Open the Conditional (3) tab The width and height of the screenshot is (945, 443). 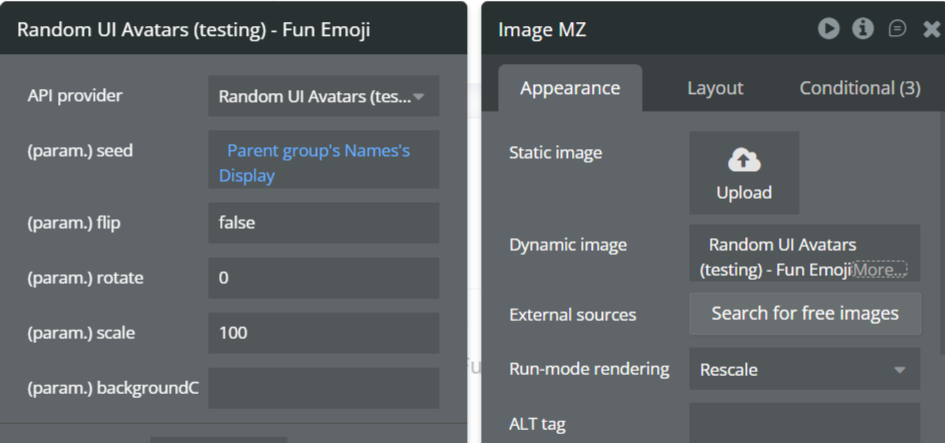(860, 88)
